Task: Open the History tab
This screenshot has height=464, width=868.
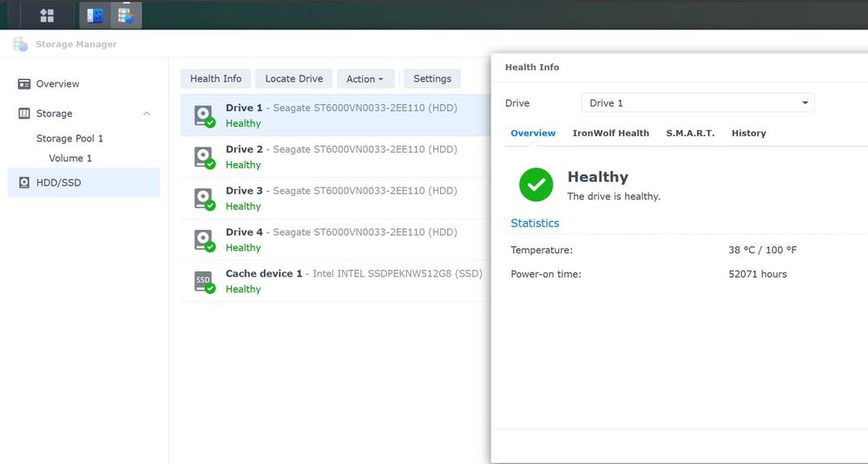Action: tap(748, 134)
